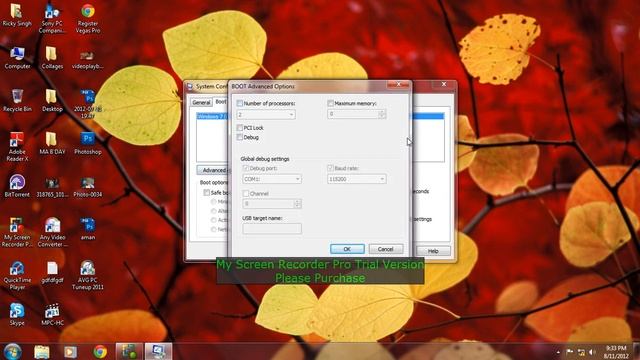
Task: Open Register Vegas Pro shortcut
Action: tap(88, 18)
